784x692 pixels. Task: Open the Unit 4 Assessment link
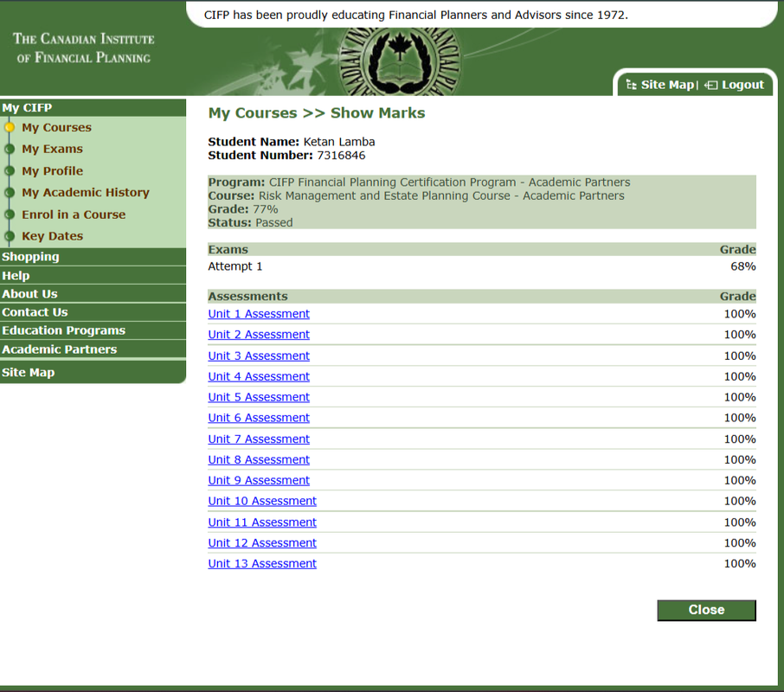[x=259, y=376]
